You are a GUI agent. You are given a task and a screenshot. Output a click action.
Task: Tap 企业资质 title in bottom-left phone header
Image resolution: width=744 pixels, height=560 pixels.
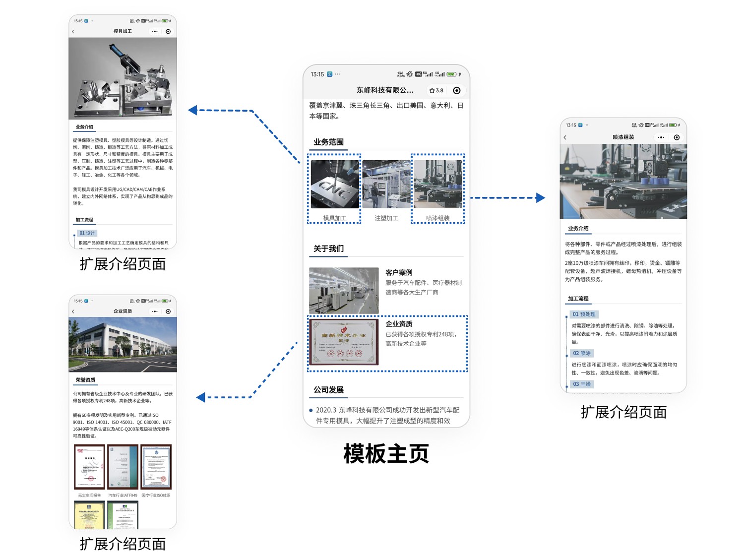[123, 311]
